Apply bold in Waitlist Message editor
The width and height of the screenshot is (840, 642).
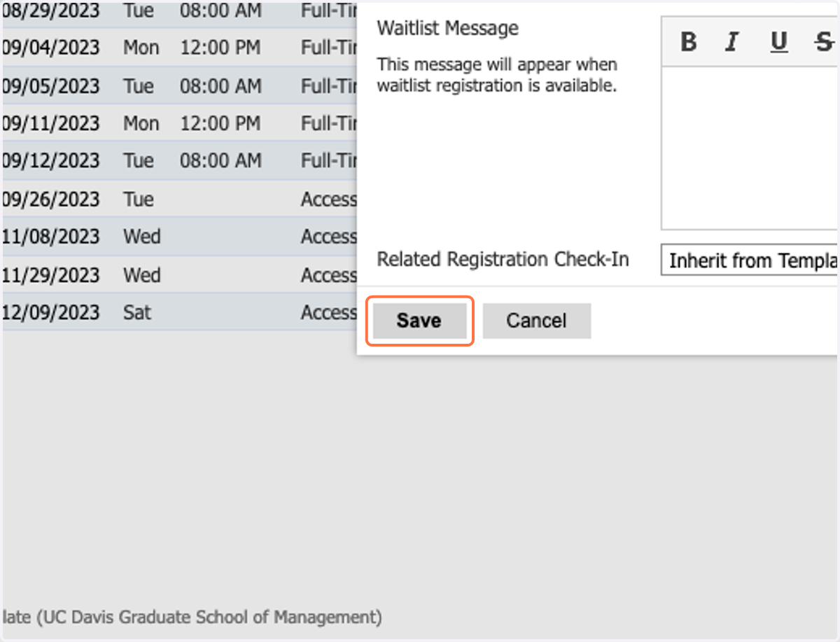click(688, 43)
